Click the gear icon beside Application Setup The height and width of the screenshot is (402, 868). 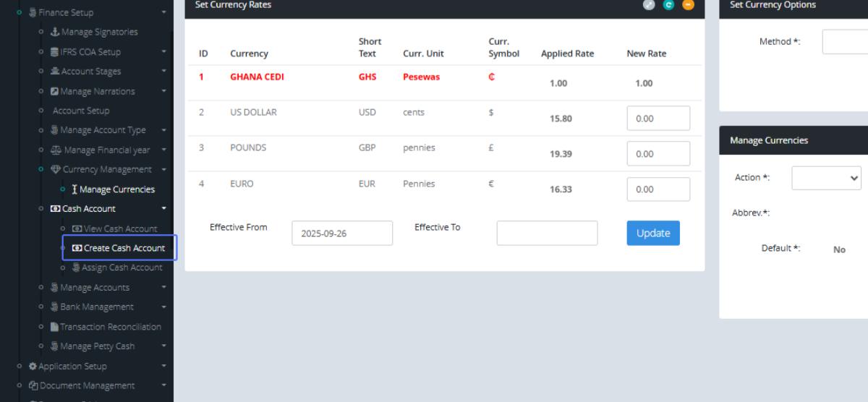coord(33,367)
